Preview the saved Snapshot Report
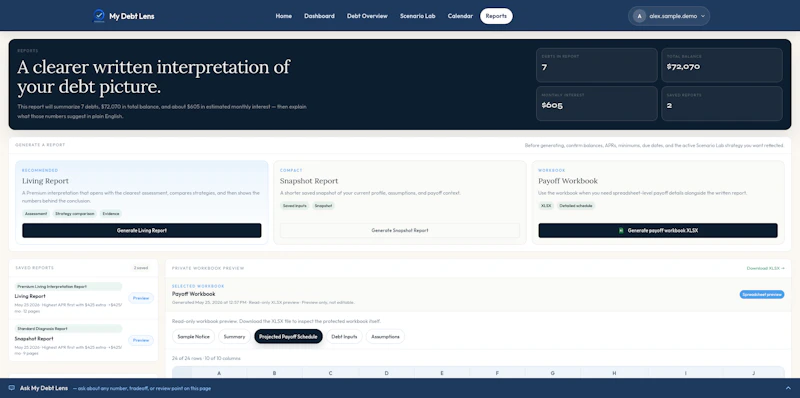The width and height of the screenshot is (800, 398). coord(141,340)
